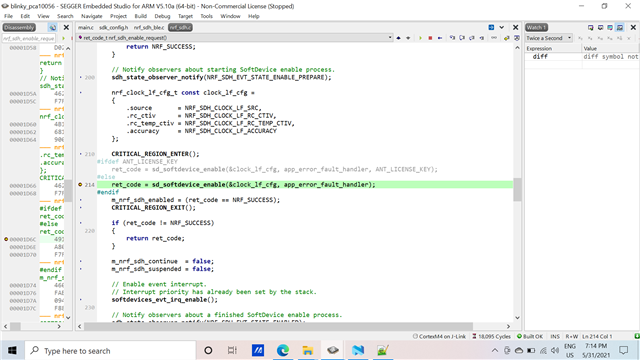Open the Target menu

coord(185,16)
